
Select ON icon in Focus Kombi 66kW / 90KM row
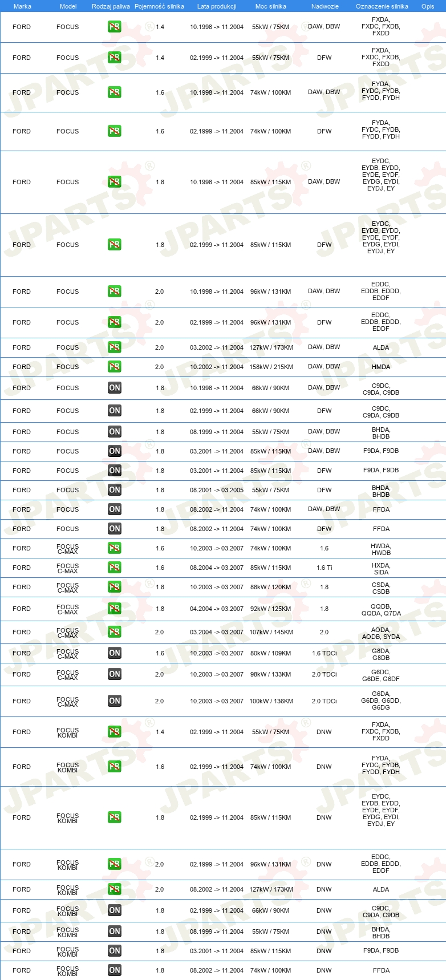(x=115, y=910)
